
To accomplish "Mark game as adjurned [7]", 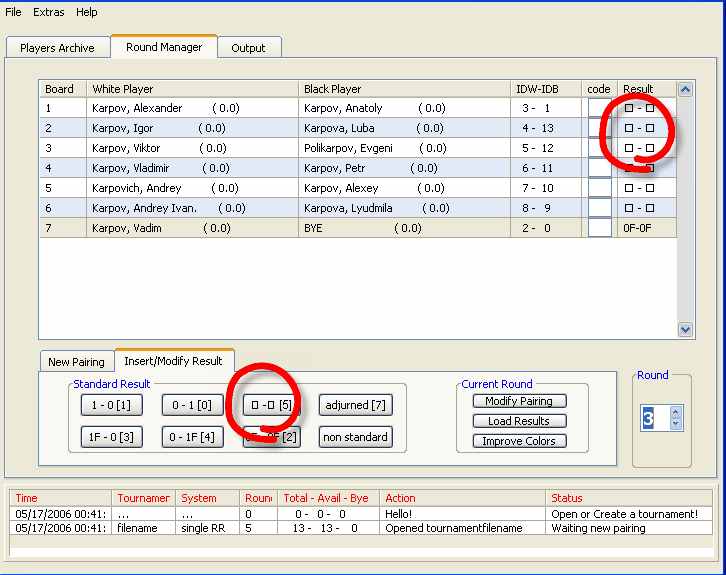I will tap(355, 405).
